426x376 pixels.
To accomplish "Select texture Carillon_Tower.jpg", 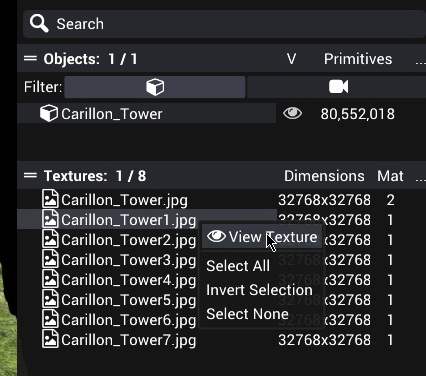I will coord(124,200).
